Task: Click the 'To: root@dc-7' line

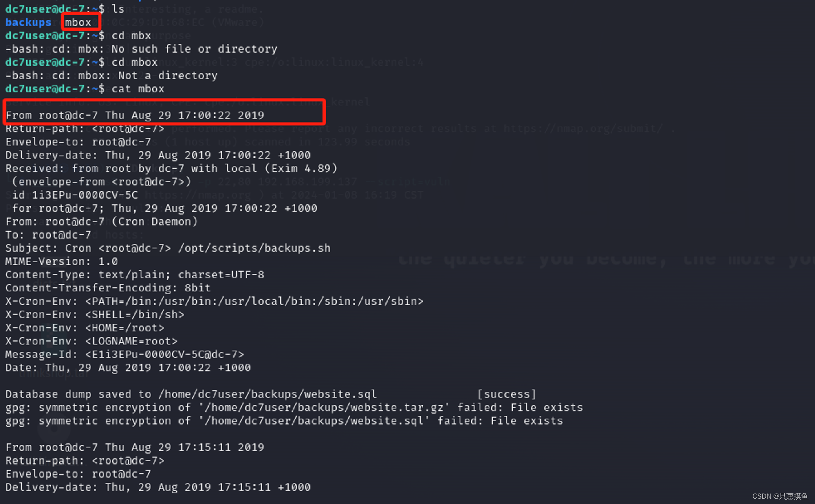Action: (48, 235)
